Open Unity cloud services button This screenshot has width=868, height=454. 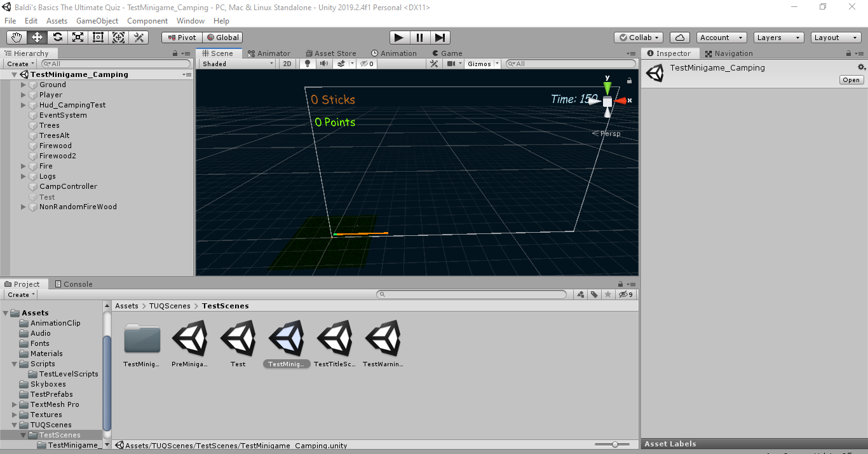[x=680, y=38]
